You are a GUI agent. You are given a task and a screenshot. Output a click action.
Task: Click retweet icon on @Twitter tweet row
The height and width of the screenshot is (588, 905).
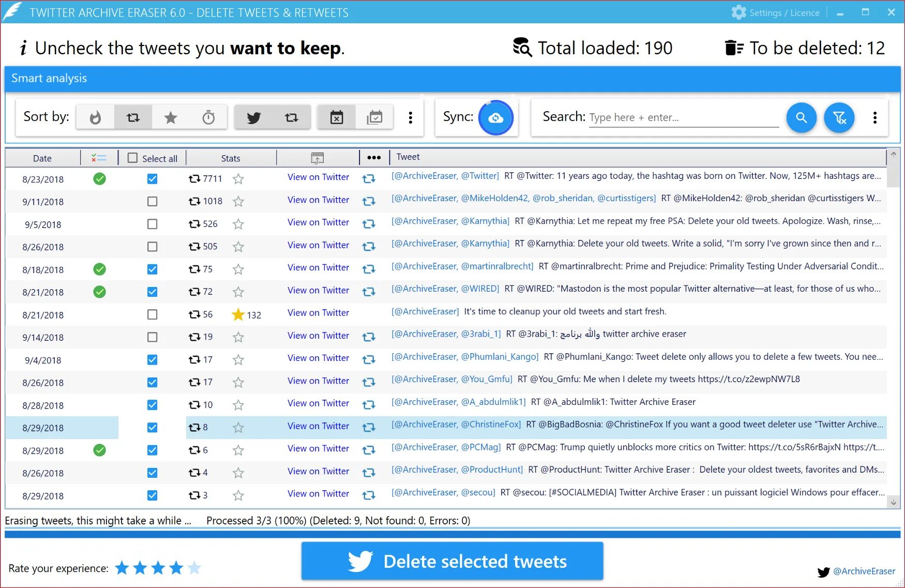[369, 178]
